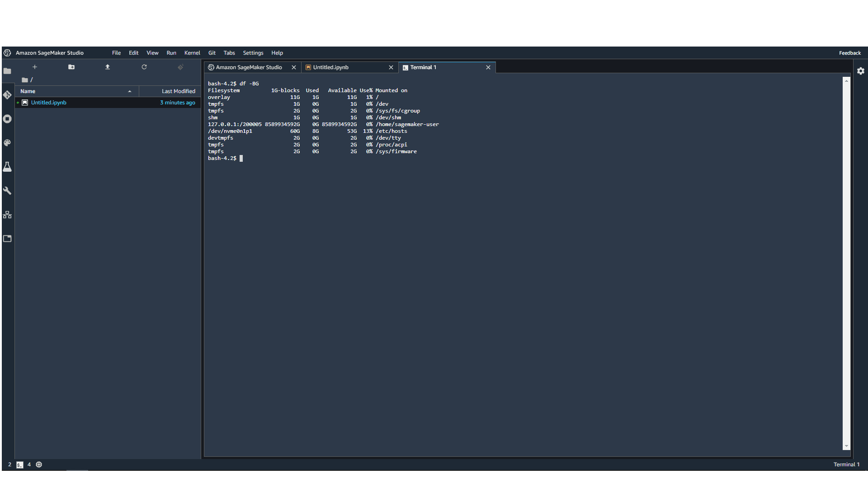Show the open tabs sidebar panel

pyautogui.click(x=7, y=239)
